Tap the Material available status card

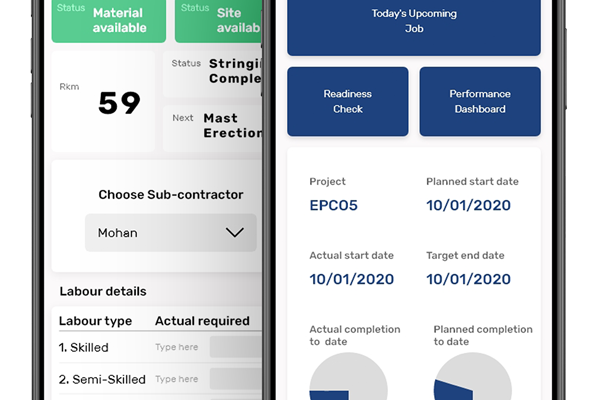coord(109,21)
